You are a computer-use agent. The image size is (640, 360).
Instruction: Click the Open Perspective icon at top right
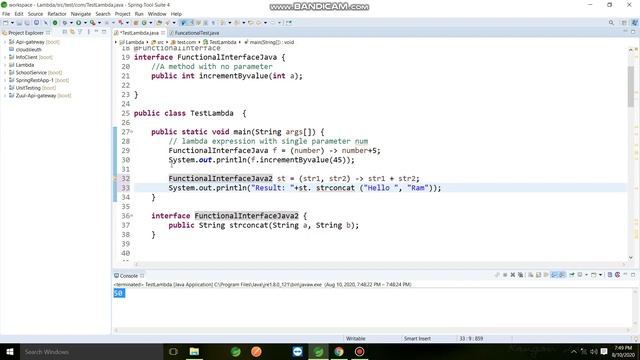624,23
